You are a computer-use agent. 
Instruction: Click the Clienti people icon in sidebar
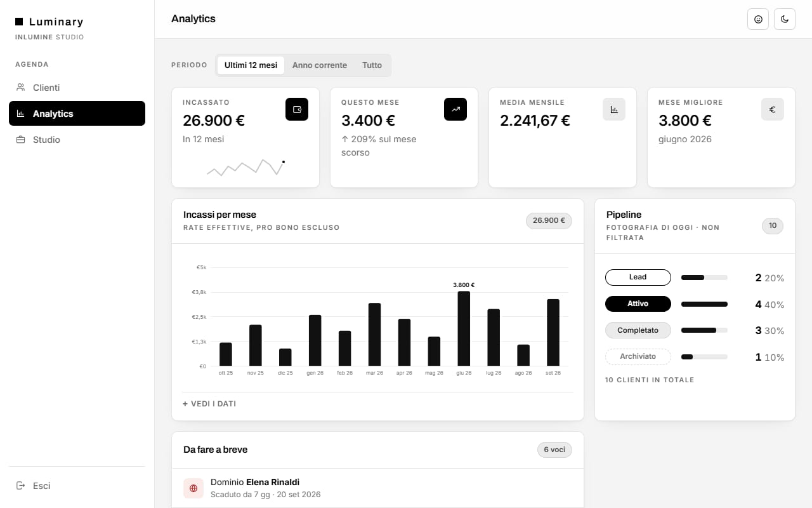pos(20,87)
